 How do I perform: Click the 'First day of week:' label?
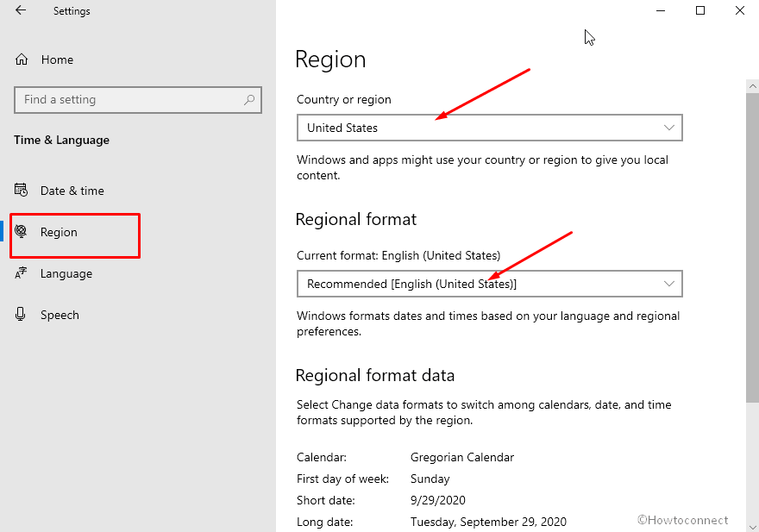342,479
